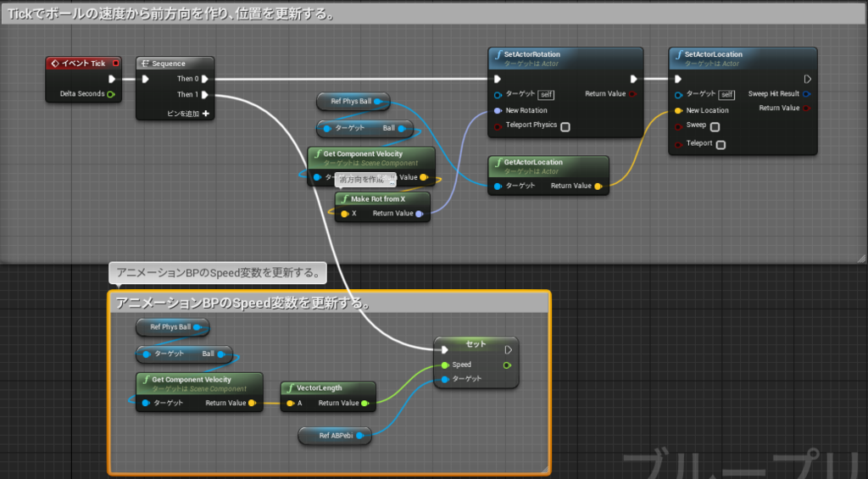Click Ref Phys Ball output pin in Speed comment

[x=197, y=327]
